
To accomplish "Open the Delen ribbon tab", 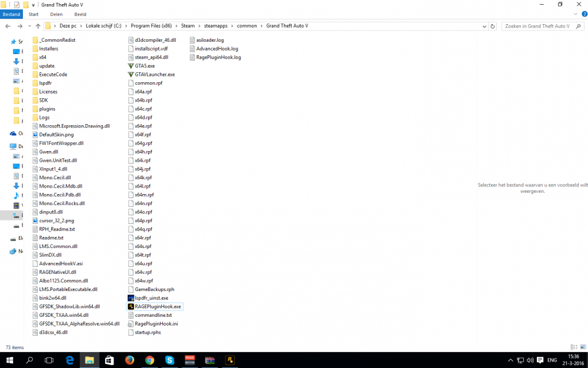I will pyautogui.click(x=56, y=14).
